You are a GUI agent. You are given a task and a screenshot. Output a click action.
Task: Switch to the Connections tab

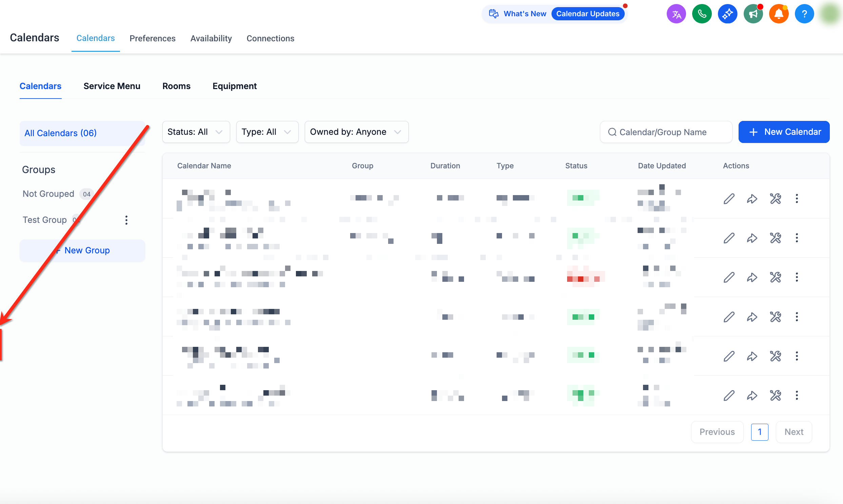pos(270,38)
